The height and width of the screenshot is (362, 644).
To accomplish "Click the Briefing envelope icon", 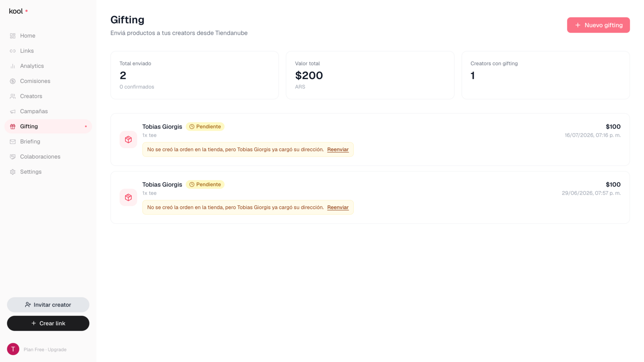I will (13, 142).
